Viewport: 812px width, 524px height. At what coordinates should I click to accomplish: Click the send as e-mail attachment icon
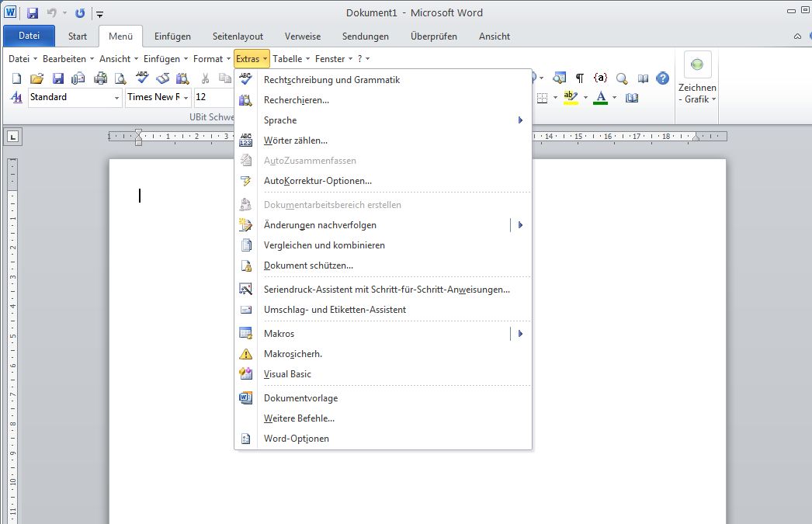pyautogui.click(x=78, y=78)
